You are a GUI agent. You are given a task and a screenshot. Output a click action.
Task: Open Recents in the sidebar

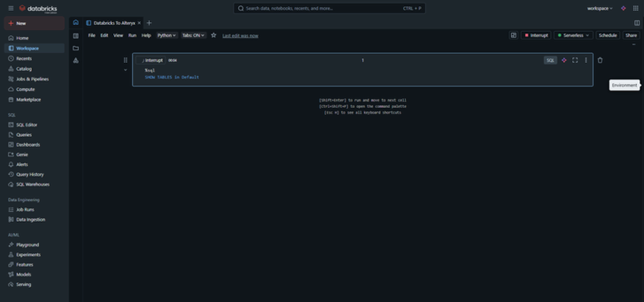35,59
